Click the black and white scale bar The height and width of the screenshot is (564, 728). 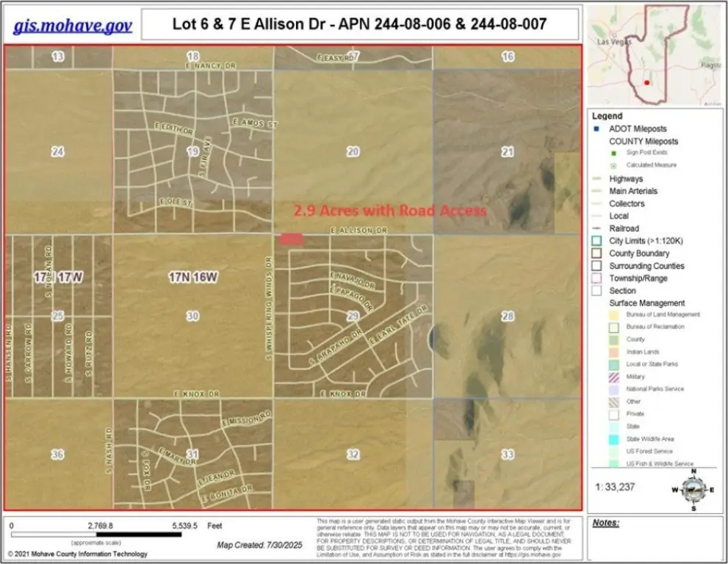(x=98, y=535)
